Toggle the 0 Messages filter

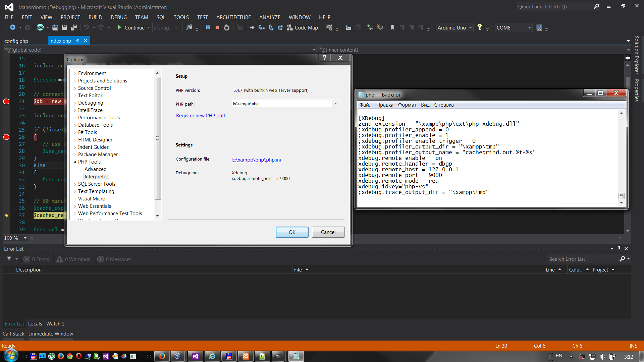tap(115, 259)
